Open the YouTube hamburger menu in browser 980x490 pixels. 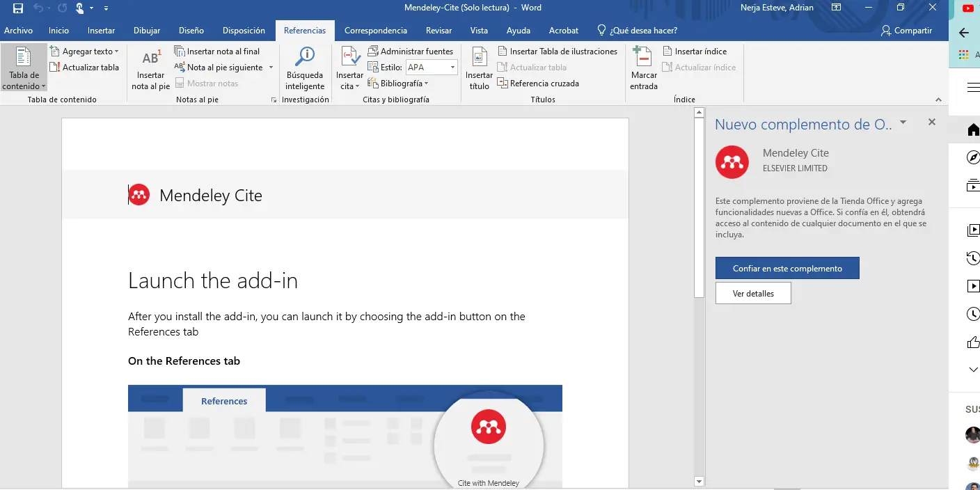(974, 87)
